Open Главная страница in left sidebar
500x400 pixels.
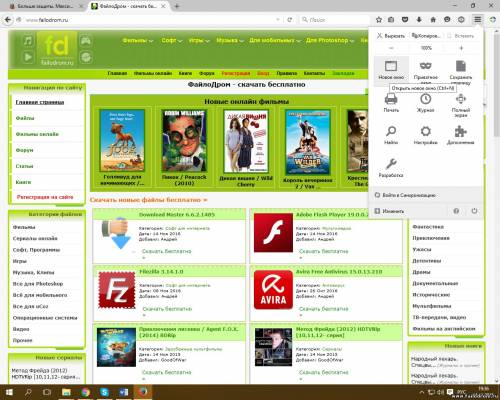tap(40, 102)
